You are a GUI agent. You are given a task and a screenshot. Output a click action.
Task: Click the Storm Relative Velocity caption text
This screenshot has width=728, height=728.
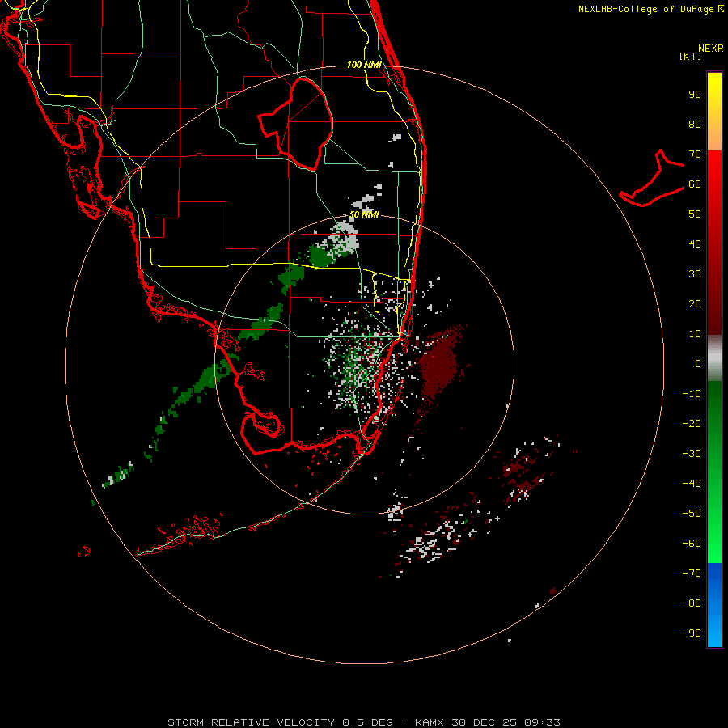click(364, 722)
